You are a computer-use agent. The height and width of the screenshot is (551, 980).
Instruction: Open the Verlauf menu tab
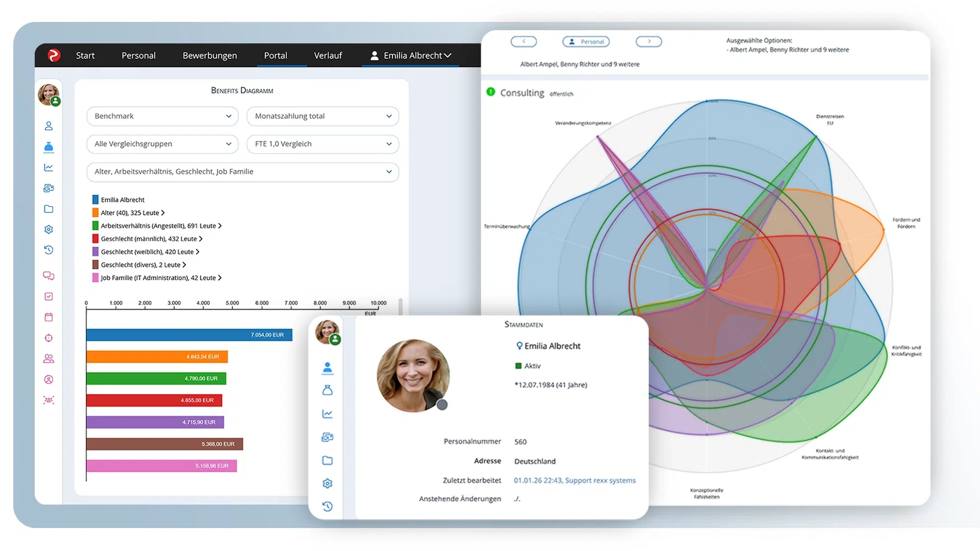pos(328,55)
